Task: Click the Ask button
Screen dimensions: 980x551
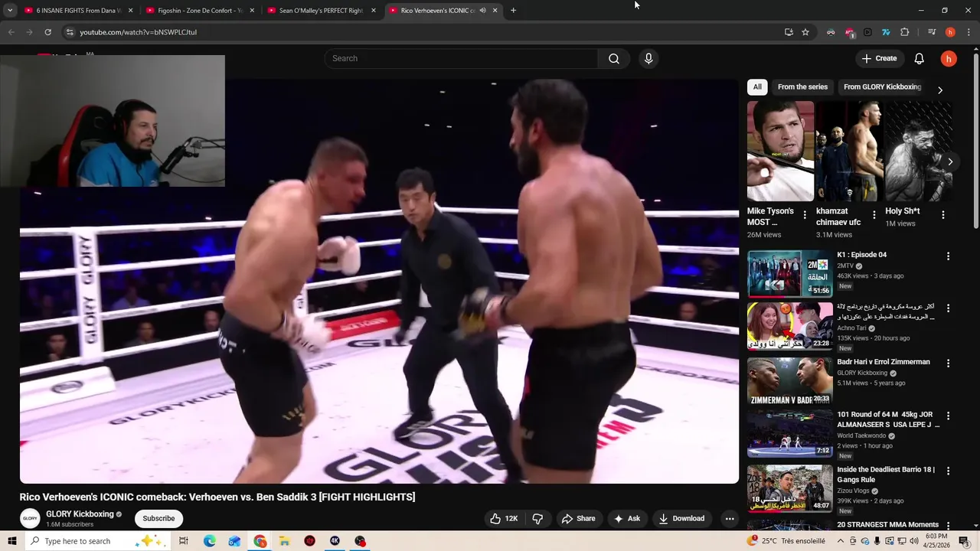Action: point(627,518)
